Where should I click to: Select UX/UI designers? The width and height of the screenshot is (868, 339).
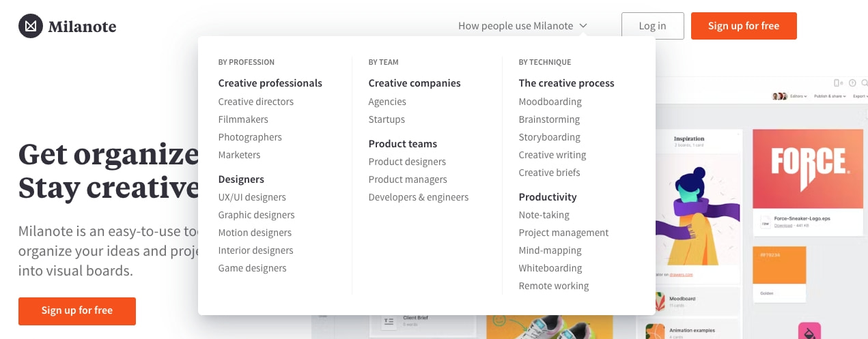252,197
